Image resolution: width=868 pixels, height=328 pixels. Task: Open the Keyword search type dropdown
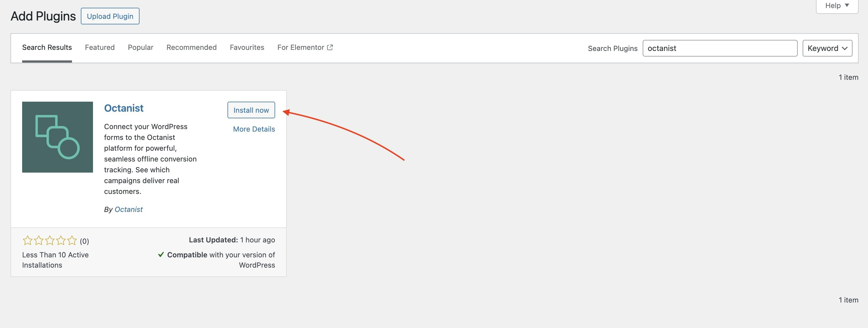828,48
